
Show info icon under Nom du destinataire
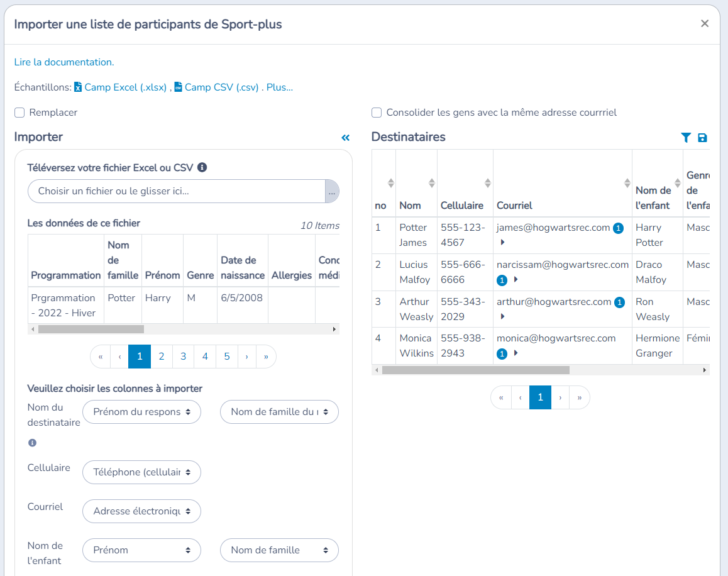[x=32, y=443]
